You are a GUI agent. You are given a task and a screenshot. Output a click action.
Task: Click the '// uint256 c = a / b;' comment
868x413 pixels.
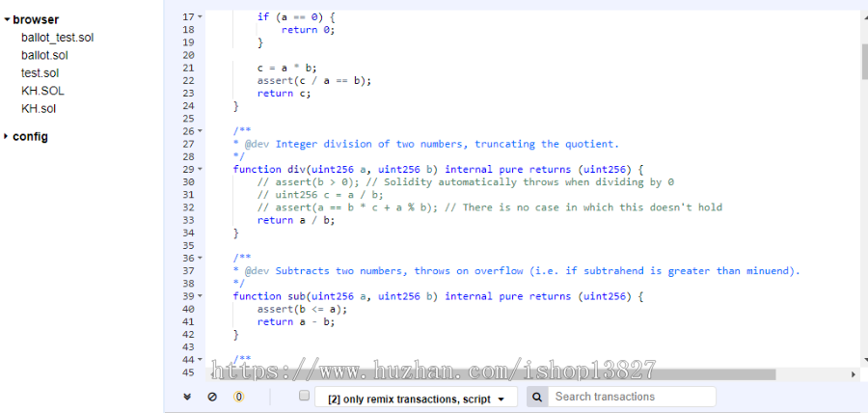(x=320, y=195)
